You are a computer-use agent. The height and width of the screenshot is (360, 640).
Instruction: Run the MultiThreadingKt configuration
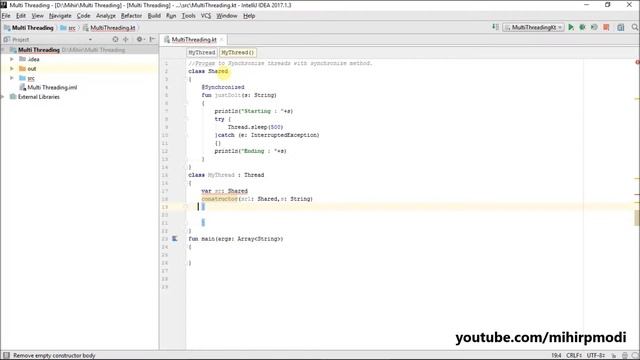tap(571, 27)
